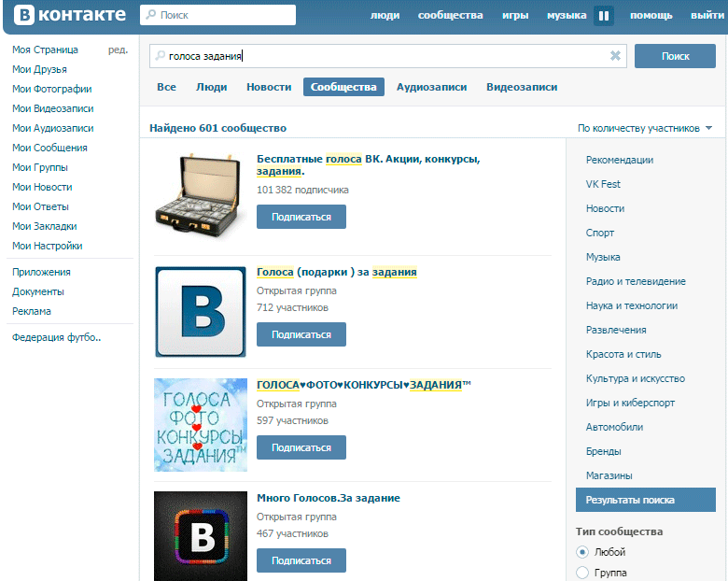Open the игры header link

click(x=515, y=15)
